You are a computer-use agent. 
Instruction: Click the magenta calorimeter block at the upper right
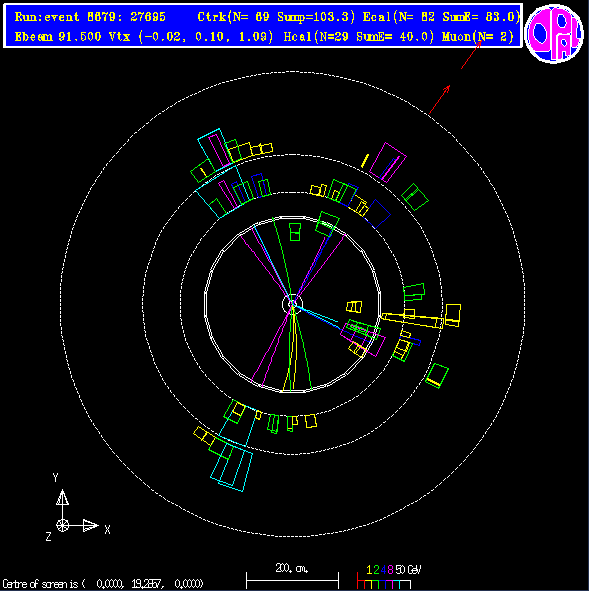click(x=388, y=162)
